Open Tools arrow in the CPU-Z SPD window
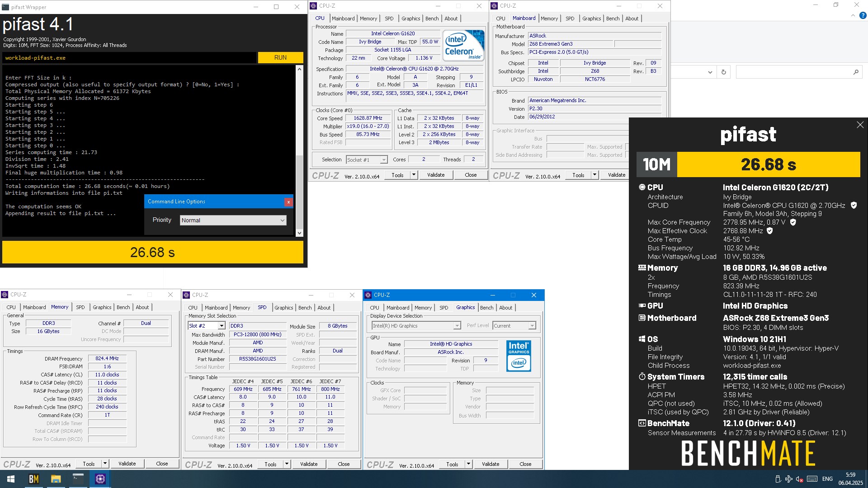 pyautogui.click(x=287, y=464)
